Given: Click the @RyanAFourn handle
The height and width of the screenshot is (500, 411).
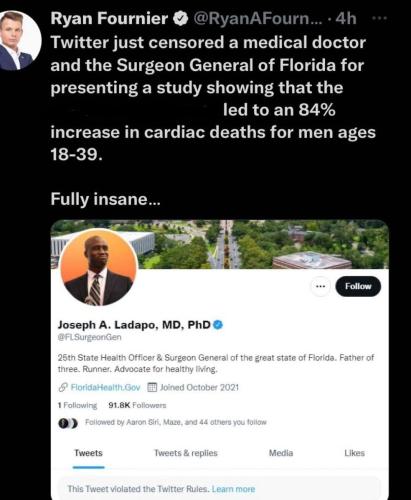Looking at the screenshot, I should [258, 19].
